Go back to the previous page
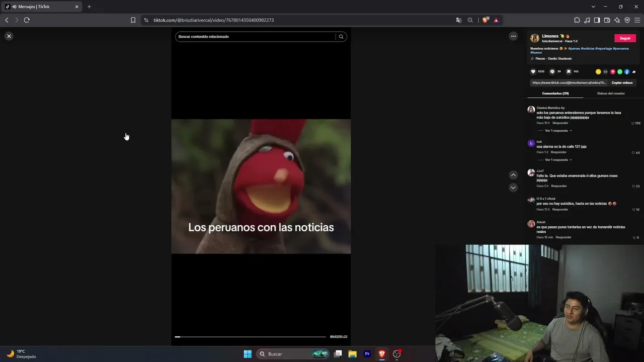Viewport: 644px width, 362px height. [x=7, y=20]
